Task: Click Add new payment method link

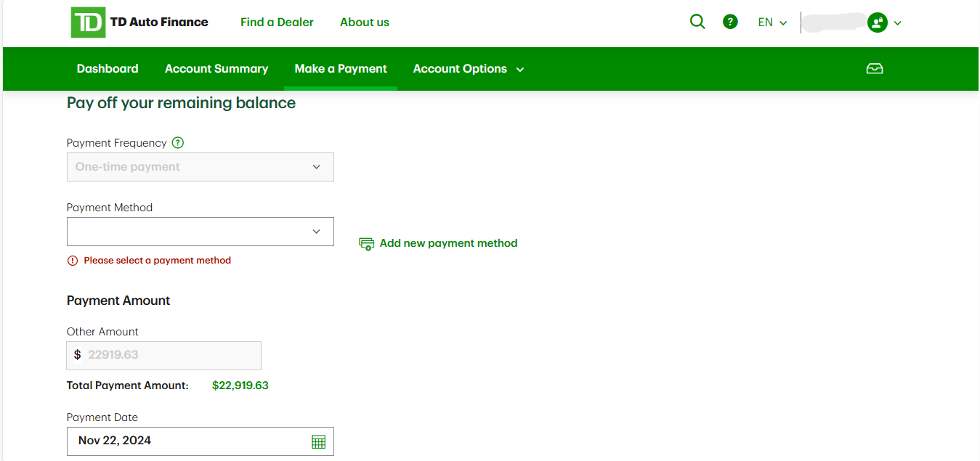Action: 448,243
